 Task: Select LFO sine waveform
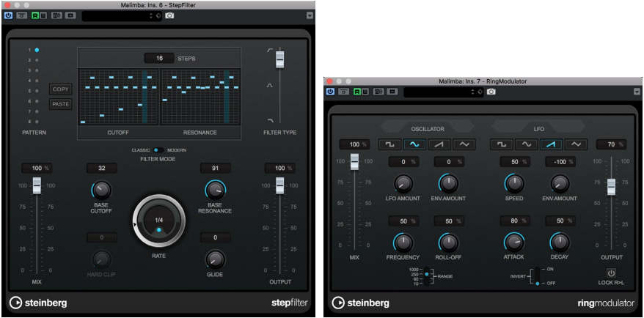[x=526, y=144]
